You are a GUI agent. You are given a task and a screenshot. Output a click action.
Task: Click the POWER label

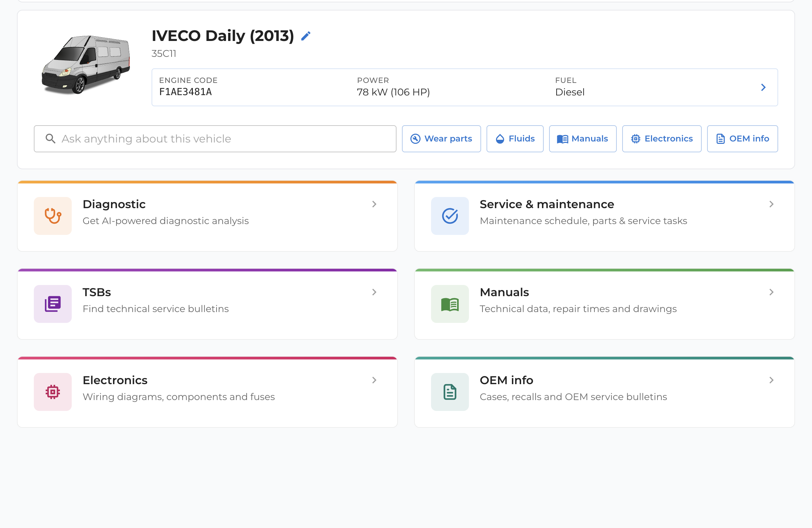coord(373,80)
